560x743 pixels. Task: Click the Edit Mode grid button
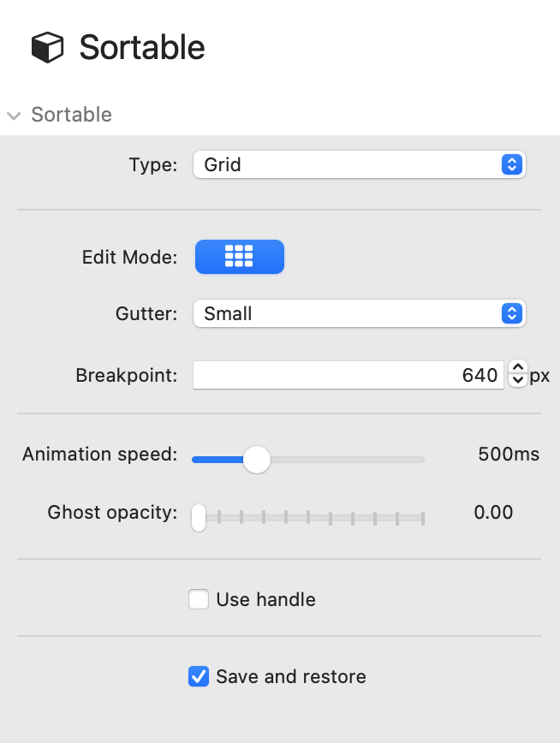pos(239,257)
